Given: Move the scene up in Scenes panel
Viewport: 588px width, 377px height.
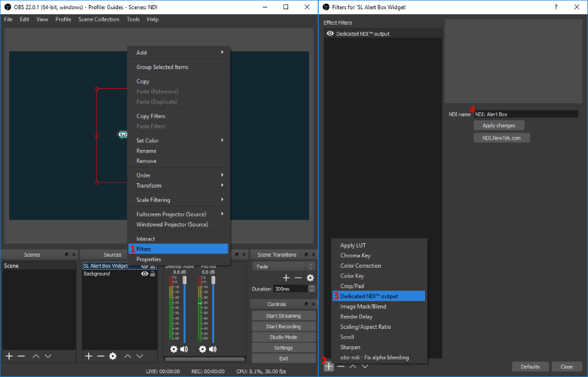Looking at the screenshot, I should click(36, 356).
